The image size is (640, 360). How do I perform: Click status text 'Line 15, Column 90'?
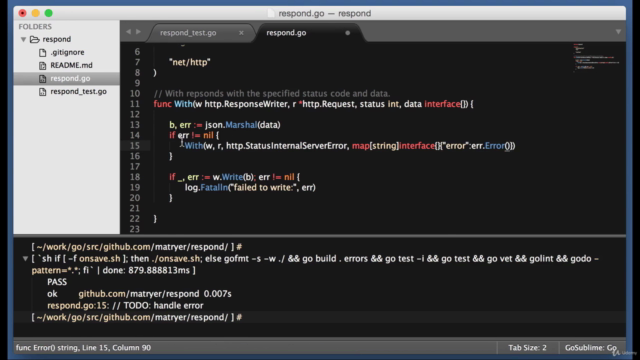click(116, 348)
